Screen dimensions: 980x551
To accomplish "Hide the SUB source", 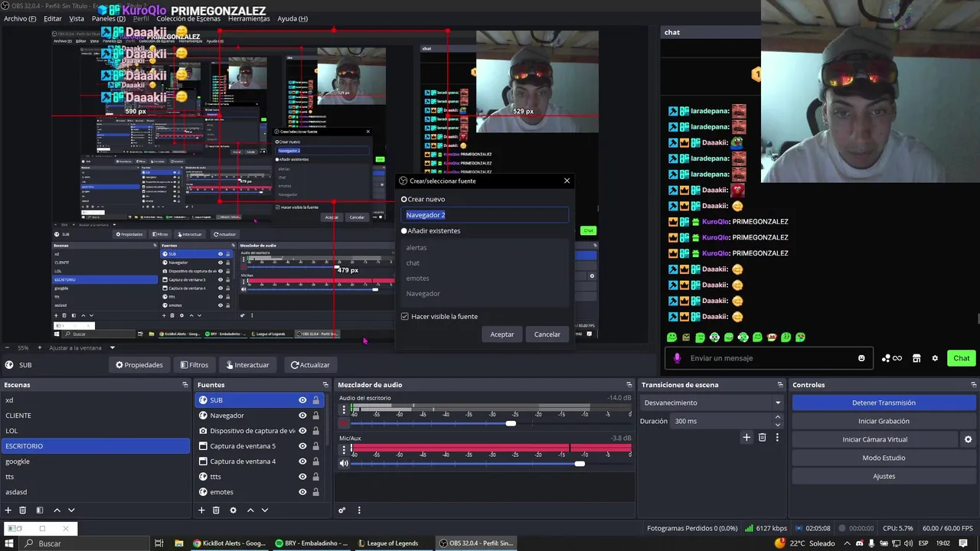I will click(x=302, y=400).
